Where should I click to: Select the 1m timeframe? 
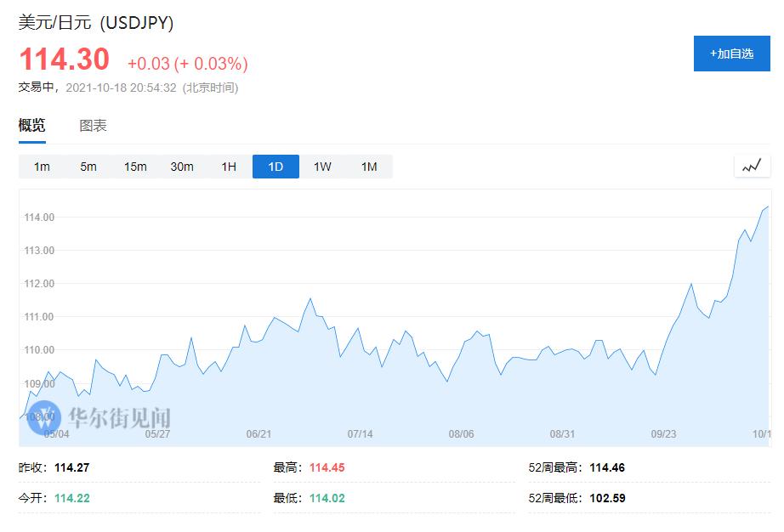pyautogui.click(x=41, y=167)
